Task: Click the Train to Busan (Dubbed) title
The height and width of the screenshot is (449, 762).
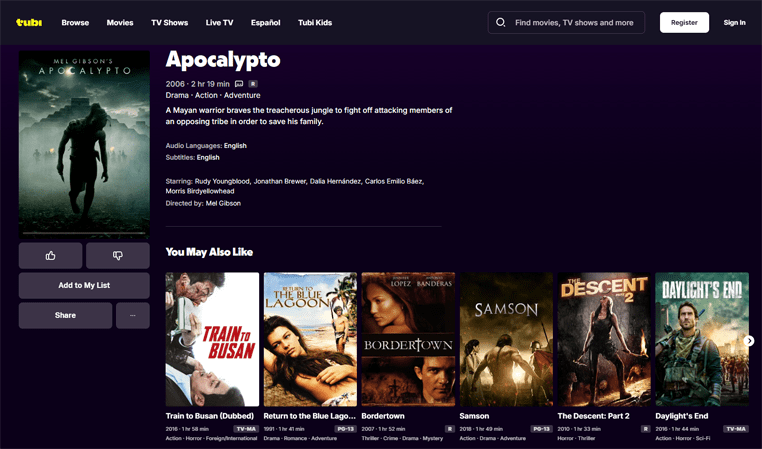Action: 210,416
